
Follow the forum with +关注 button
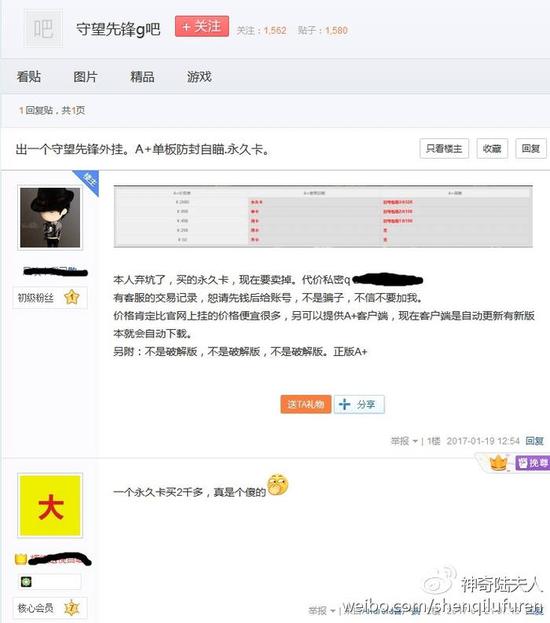[x=202, y=27]
